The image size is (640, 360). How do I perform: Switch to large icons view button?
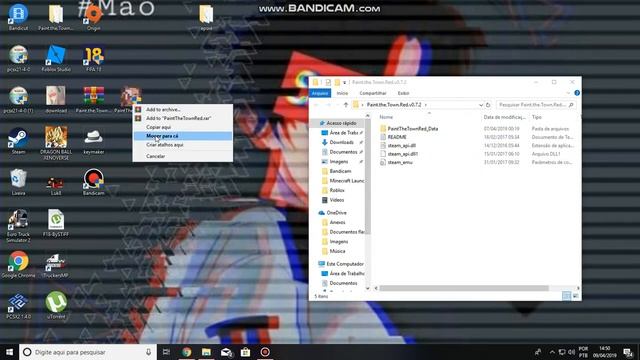(x=576, y=296)
